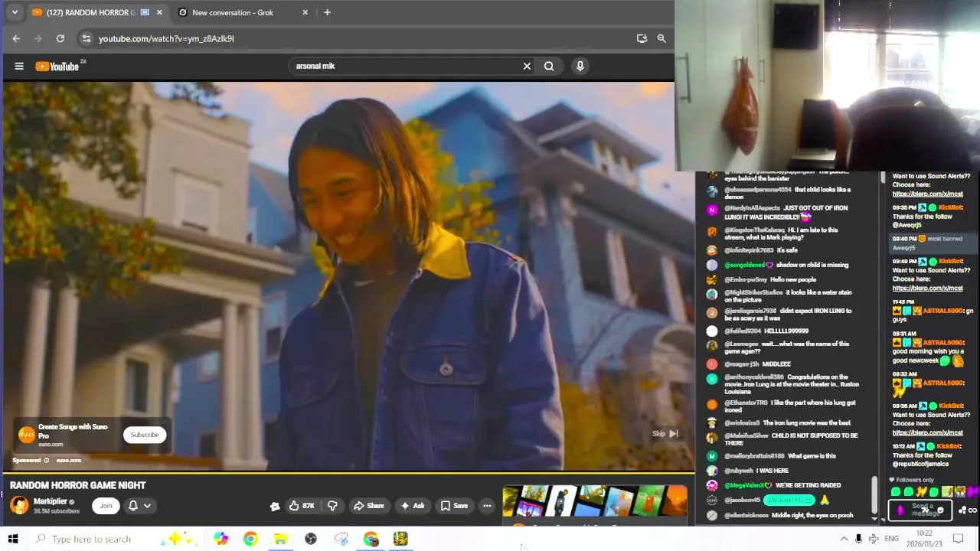Click the video ad progress bar
Image resolution: width=980 pixels, height=551 pixels.
tap(348, 472)
